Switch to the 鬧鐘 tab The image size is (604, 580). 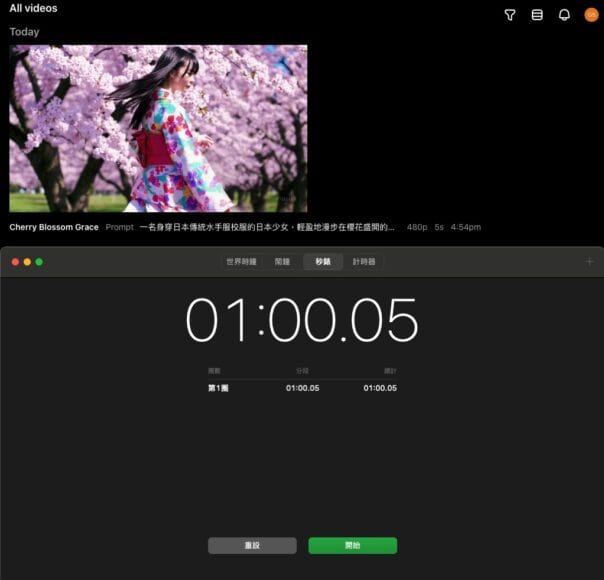(x=282, y=262)
